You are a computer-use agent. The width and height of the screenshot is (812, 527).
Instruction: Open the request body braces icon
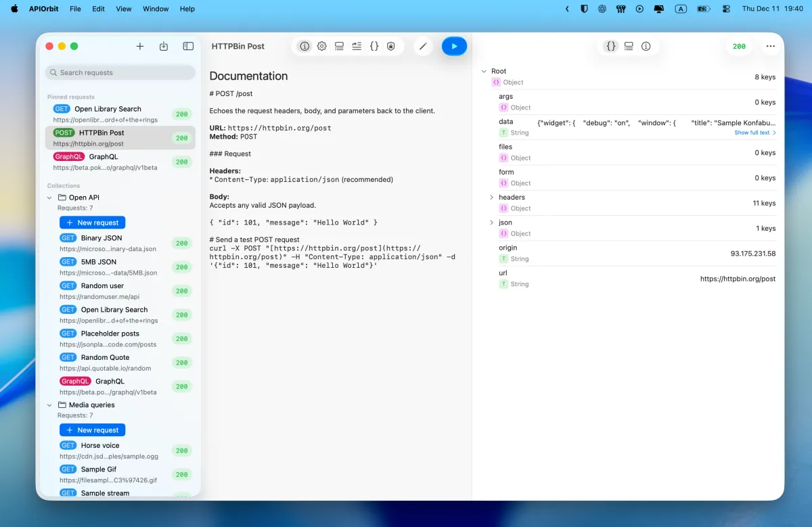(x=374, y=46)
